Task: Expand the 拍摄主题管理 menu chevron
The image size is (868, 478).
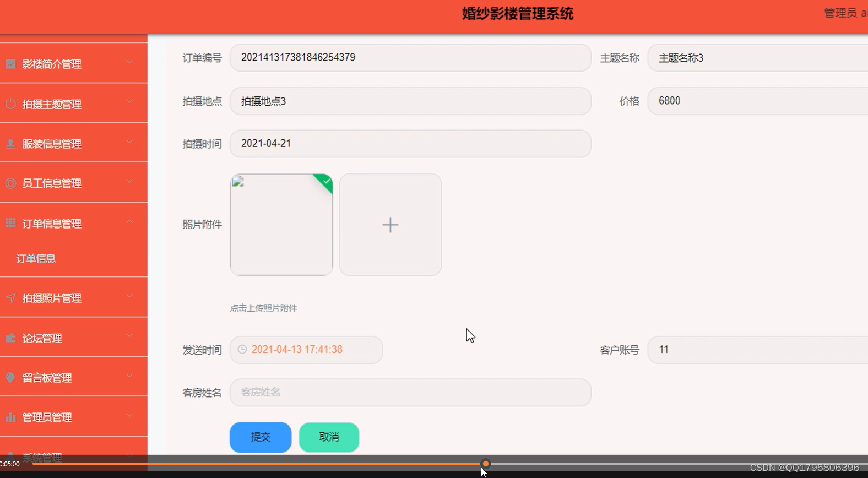Action: click(x=129, y=101)
